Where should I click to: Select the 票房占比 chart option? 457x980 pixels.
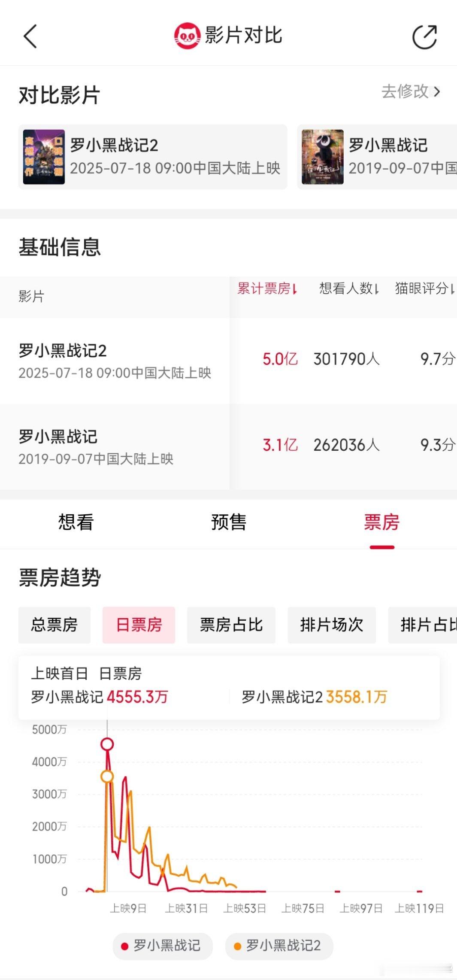231,625
